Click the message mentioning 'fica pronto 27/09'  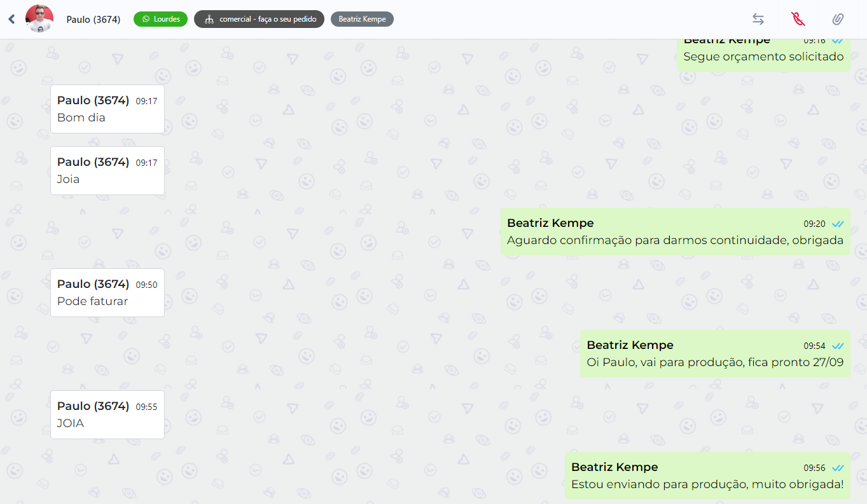(714, 355)
